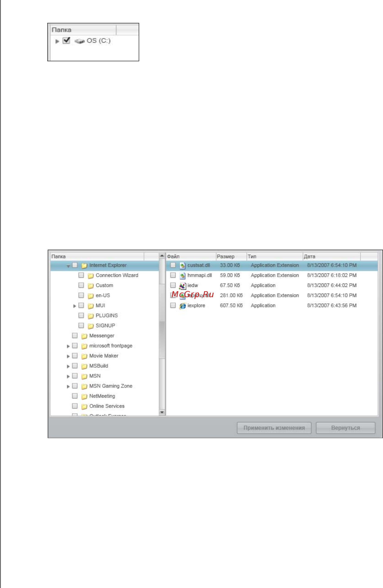The image size is (383, 588).
Task: Click the en-US folder icon
Action: point(91,296)
